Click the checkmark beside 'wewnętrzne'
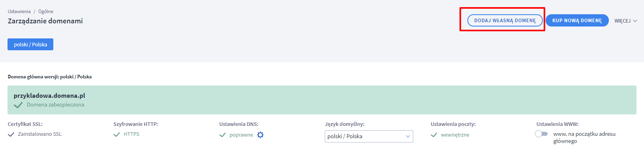 pyautogui.click(x=434, y=135)
